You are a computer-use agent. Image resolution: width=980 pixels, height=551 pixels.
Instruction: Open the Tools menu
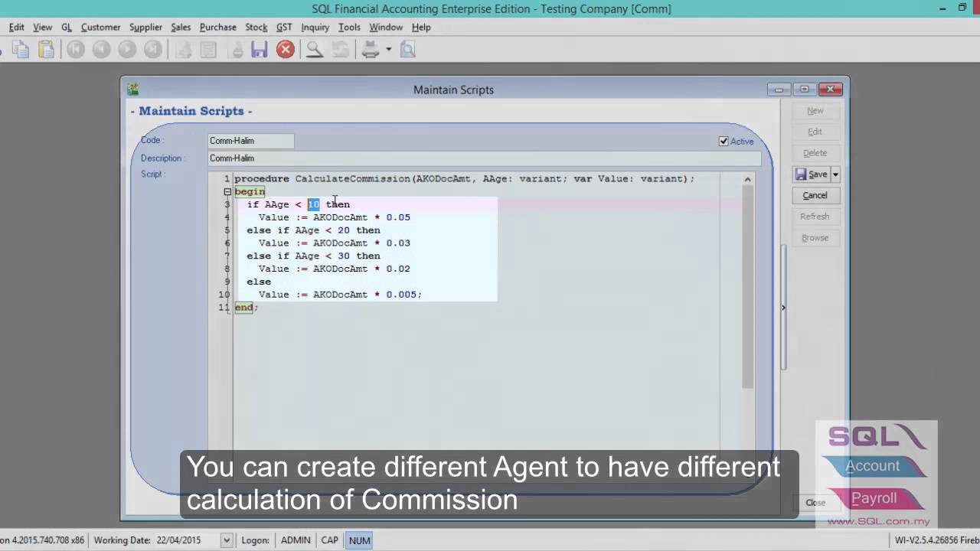coord(349,27)
